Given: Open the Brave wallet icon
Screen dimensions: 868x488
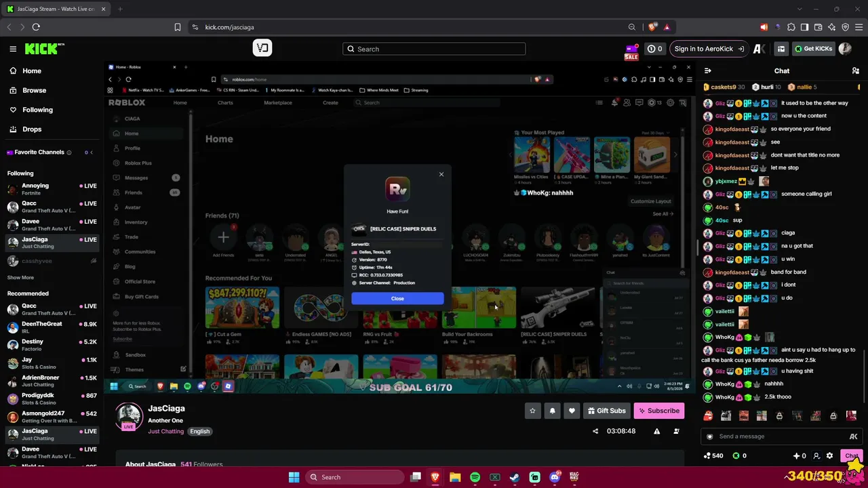Looking at the screenshot, I should coord(818,27).
